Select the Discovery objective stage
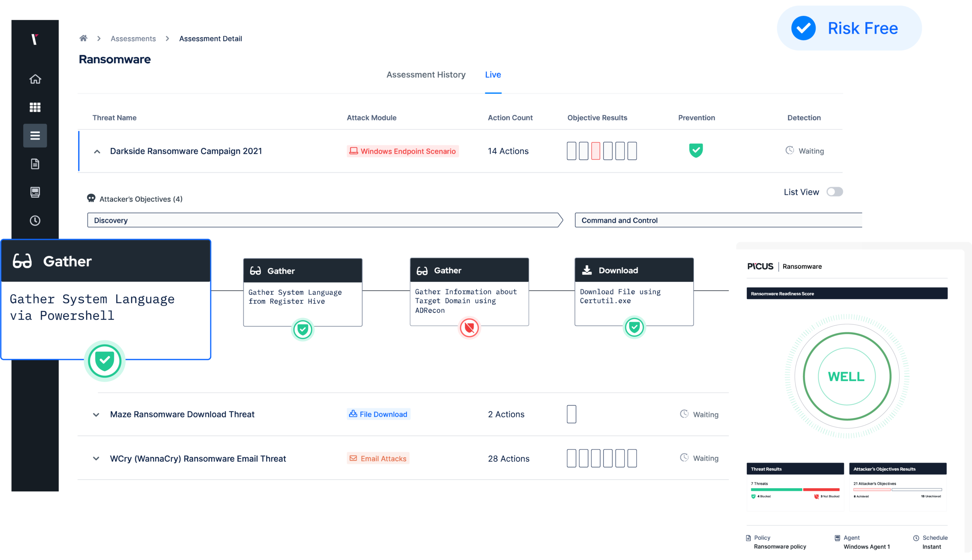The width and height of the screenshot is (972, 560). [325, 220]
